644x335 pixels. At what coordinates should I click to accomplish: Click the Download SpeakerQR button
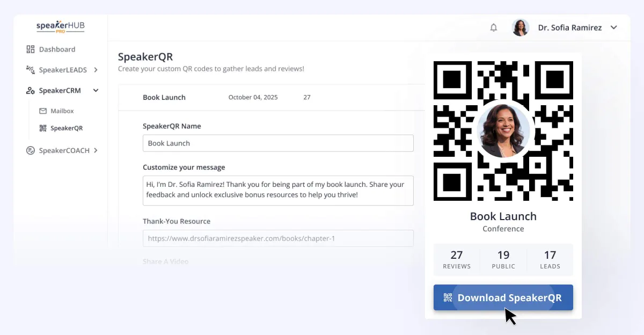[x=503, y=297]
